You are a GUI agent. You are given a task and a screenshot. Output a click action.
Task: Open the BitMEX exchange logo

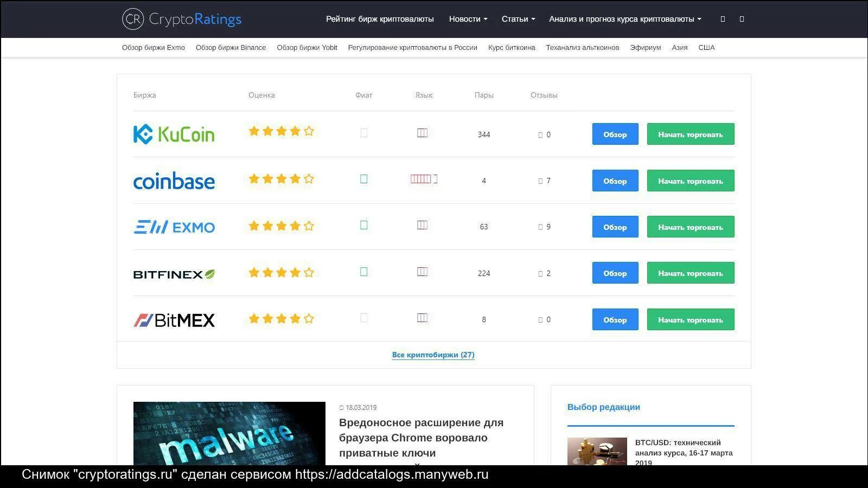pyautogui.click(x=174, y=320)
